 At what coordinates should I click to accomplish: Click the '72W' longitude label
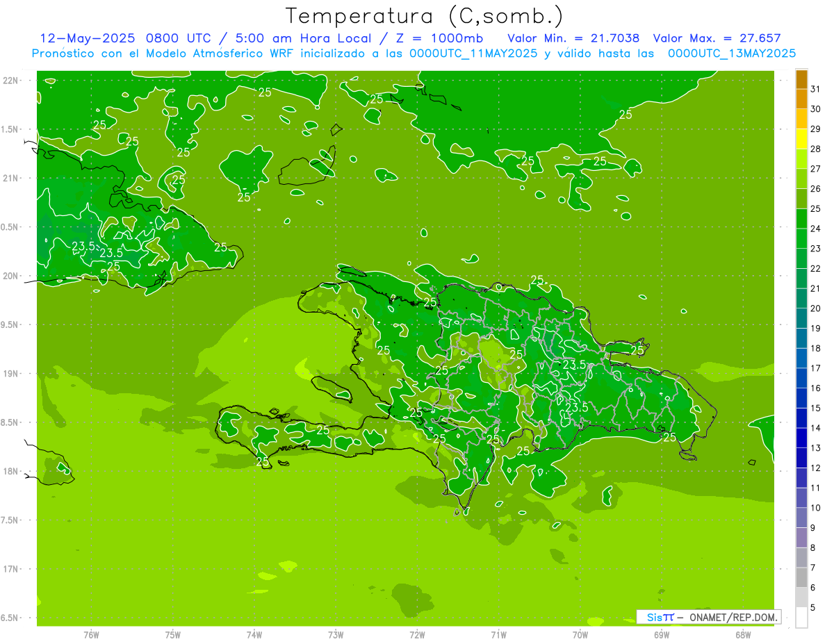pyautogui.click(x=417, y=635)
